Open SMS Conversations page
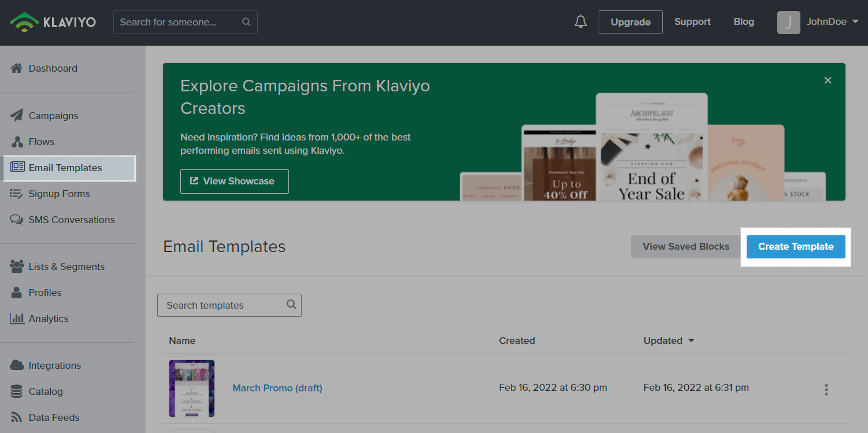This screenshot has width=868, height=433. tap(72, 220)
